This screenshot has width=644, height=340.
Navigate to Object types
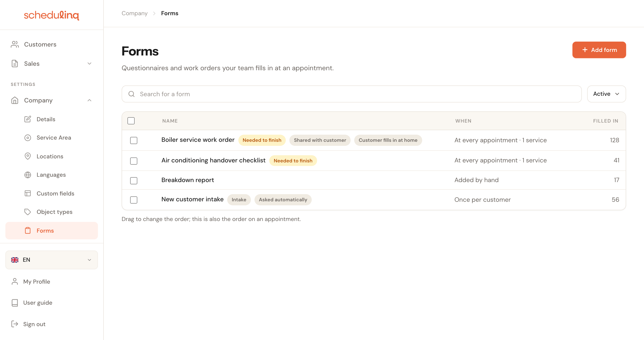coord(54,212)
